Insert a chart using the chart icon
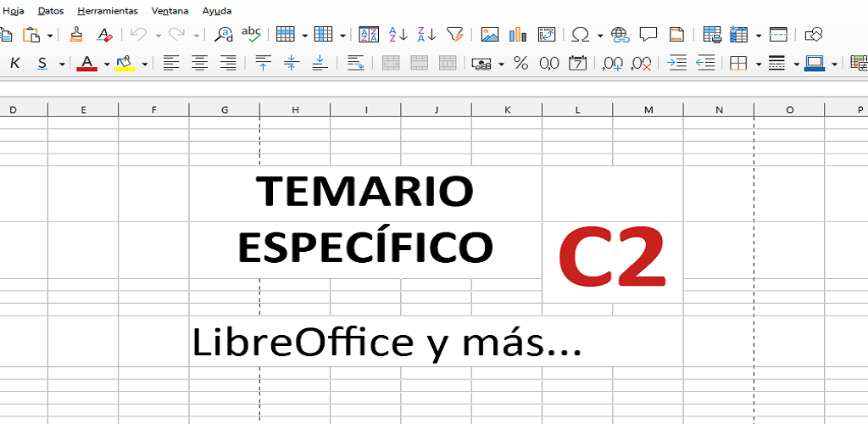This screenshot has height=424, width=868. [x=518, y=35]
